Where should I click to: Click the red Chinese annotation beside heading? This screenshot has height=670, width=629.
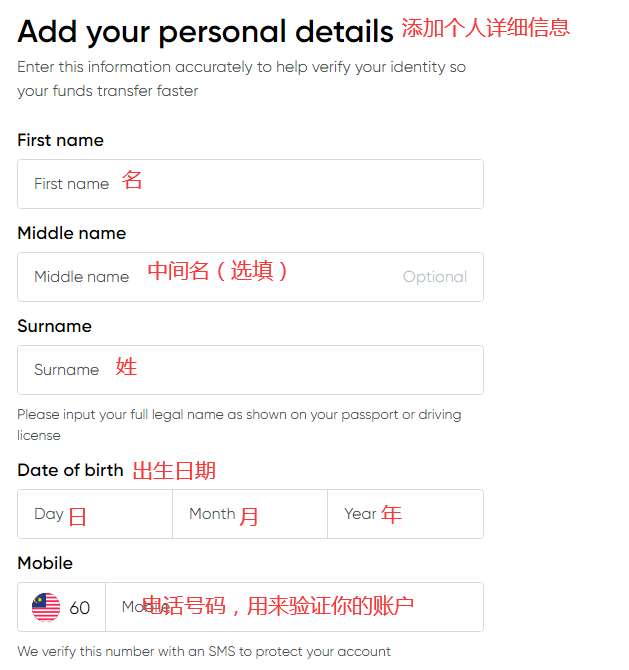coord(485,28)
